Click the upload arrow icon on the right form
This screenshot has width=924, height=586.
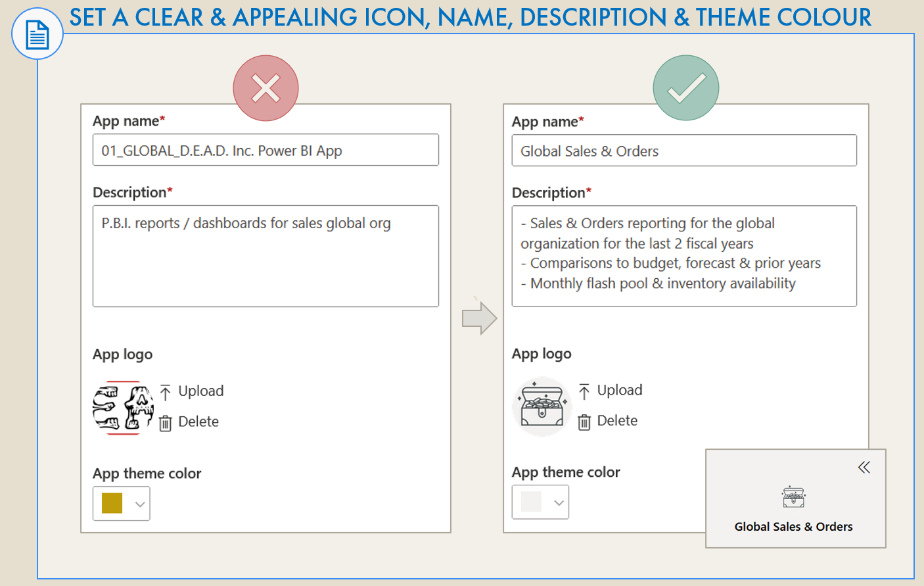point(584,389)
